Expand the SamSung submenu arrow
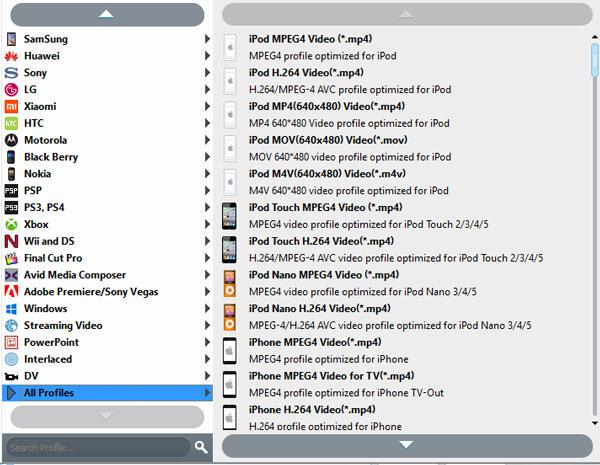Viewport: 600px width, 465px height. [x=207, y=39]
